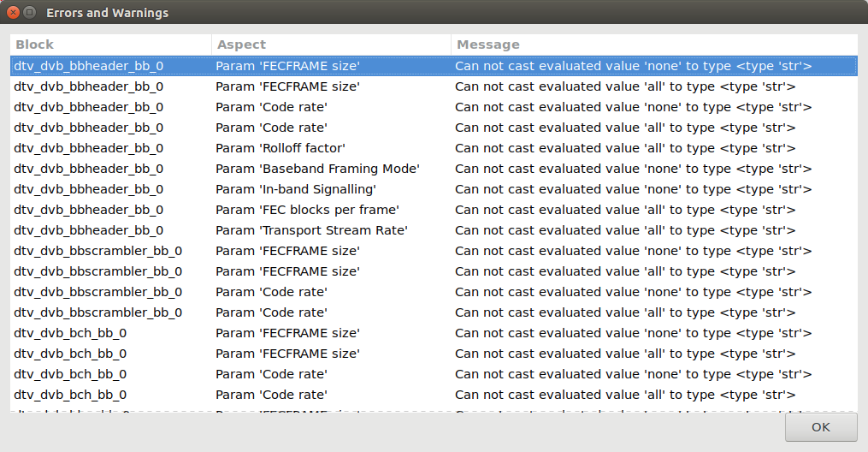Sort by the Aspect column header
The image size is (868, 452).
click(331, 45)
